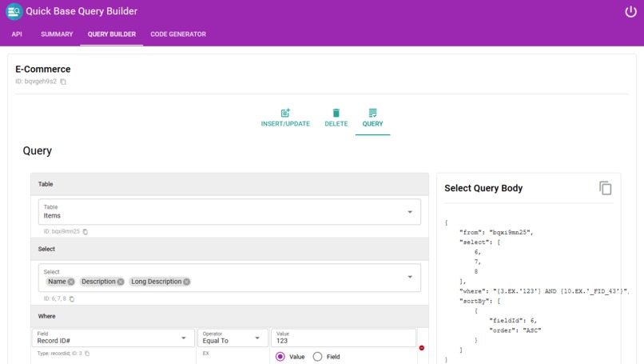The image size is (644, 364).
Task: Click the power logout icon
Action: 630,11
